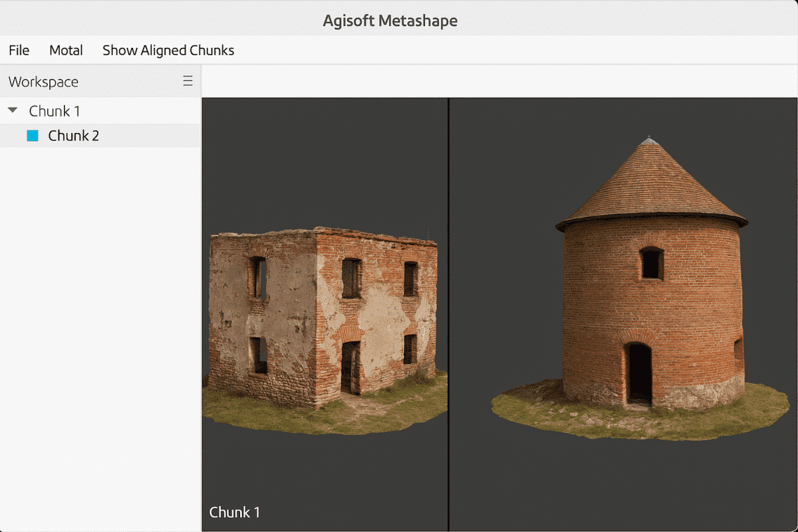The height and width of the screenshot is (532, 798).
Task: Open the Show Aligned Chunks menu
Action: pos(168,50)
